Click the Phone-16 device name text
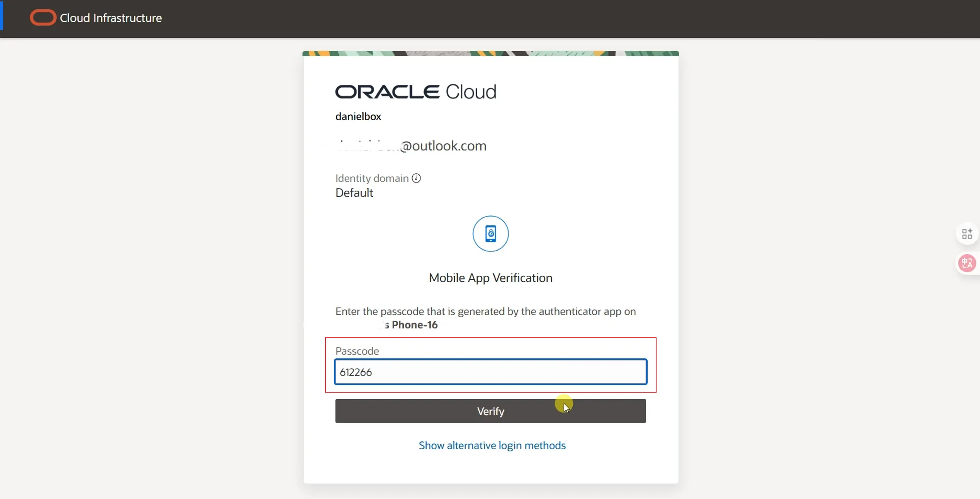 [x=415, y=325]
